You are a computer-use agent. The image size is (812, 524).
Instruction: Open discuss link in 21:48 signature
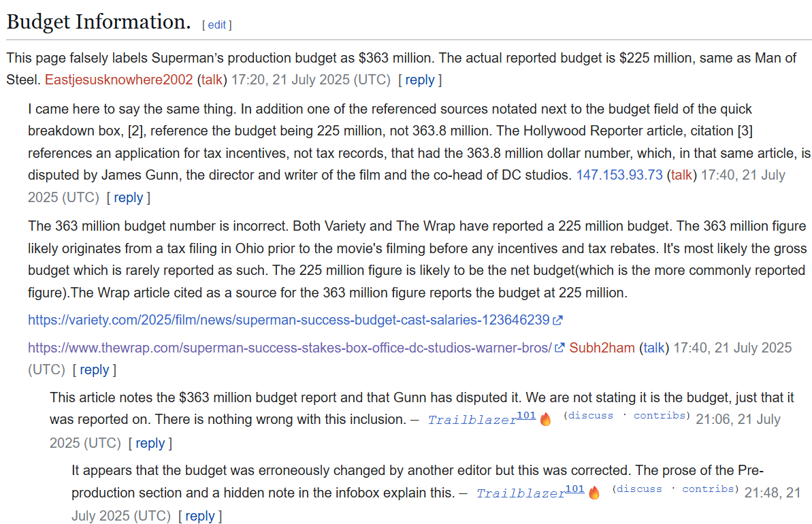point(639,489)
